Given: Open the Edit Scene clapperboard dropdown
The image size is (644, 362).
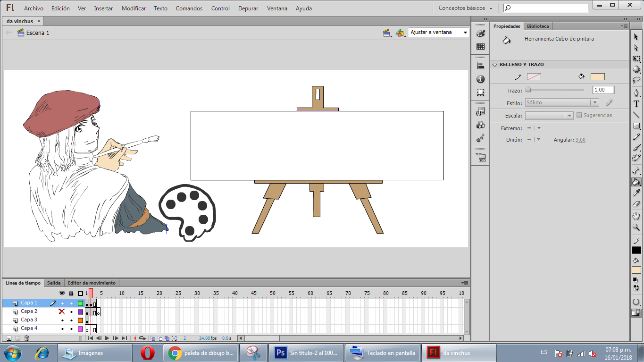Looking at the screenshot, I should point(388,33).
